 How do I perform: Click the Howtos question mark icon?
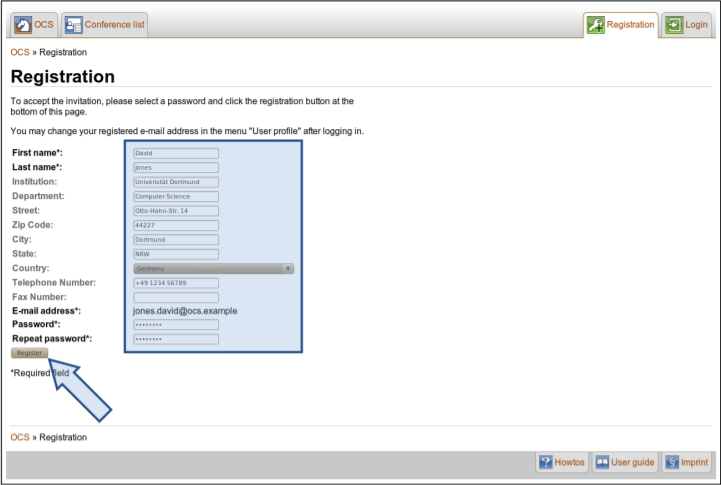546,462
